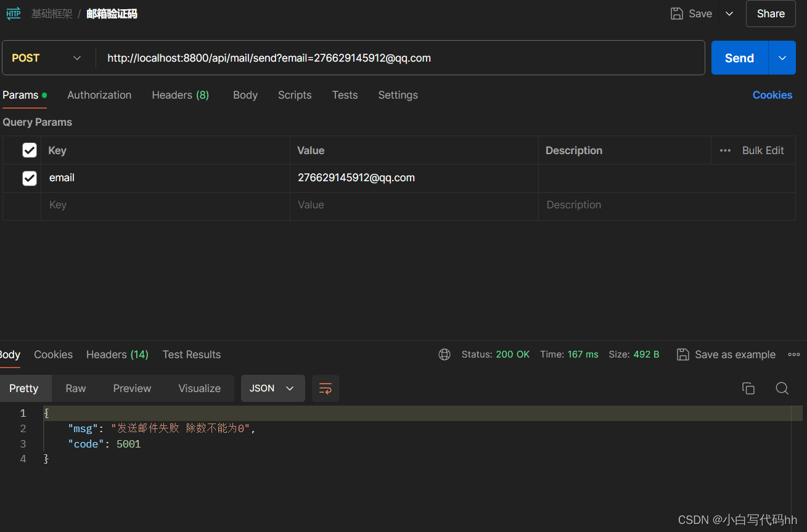807x532 pixels.
Task: Click the "msg" line in the response
Action: 162,428
